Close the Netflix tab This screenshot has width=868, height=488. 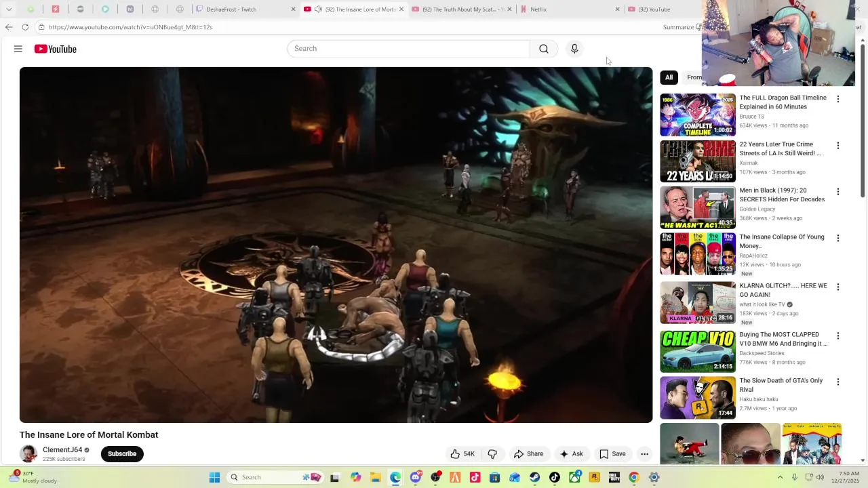pyautogui.click(x=617, y=9)
